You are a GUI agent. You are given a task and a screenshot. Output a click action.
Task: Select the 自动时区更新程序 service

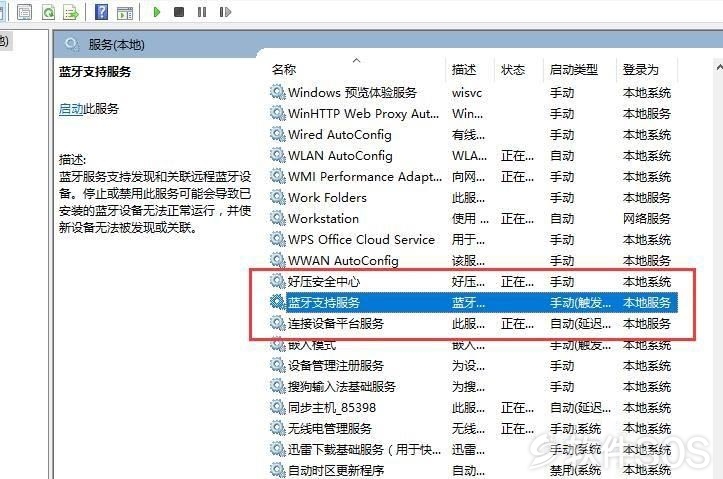coord(473,470)
